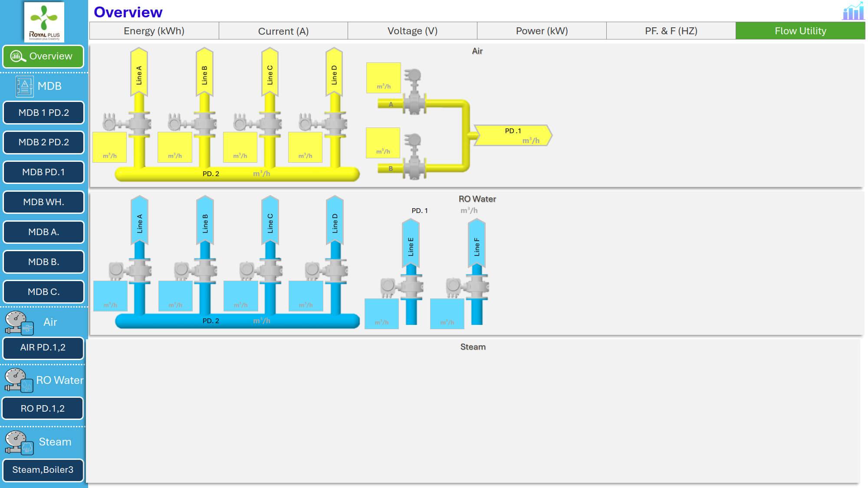Screen dimensions: 868x488
Task: Click Air Line A m³/h value box
Action: pyautogui.click(x=109, y=147)
